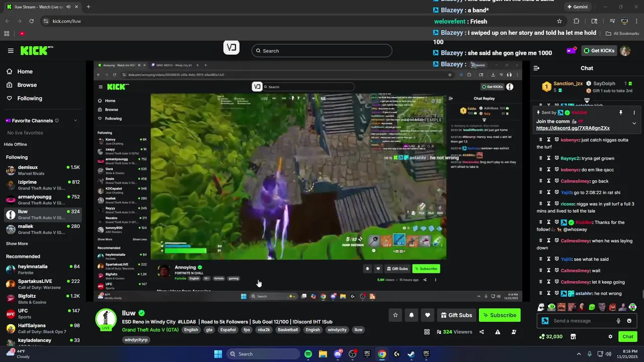
Task: Toggle notifications with the bell icon
Action: [412, 315]
